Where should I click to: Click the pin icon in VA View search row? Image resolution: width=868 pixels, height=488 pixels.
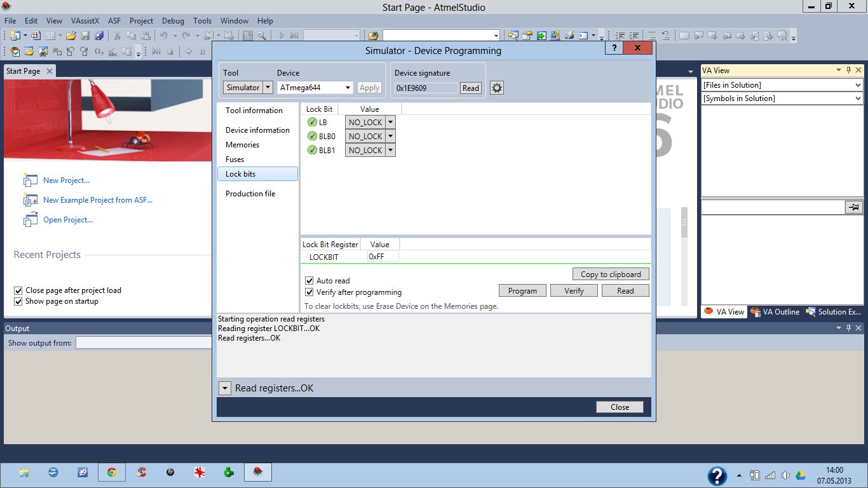tap(853, 207)
